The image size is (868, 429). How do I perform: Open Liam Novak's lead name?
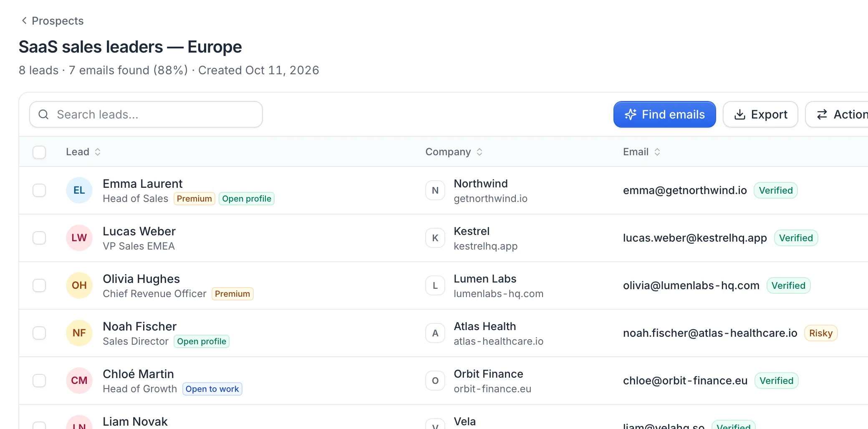(x=135, y=421)
